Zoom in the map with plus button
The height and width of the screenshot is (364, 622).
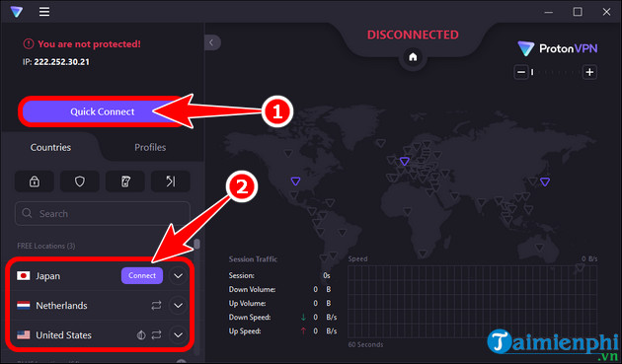click(589, 72)
